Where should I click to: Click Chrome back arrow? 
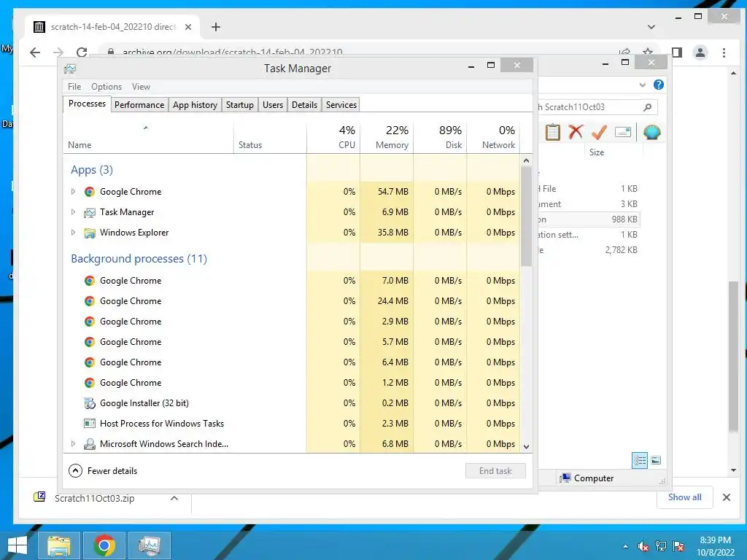pyautogui.click(x=35, y=52)
